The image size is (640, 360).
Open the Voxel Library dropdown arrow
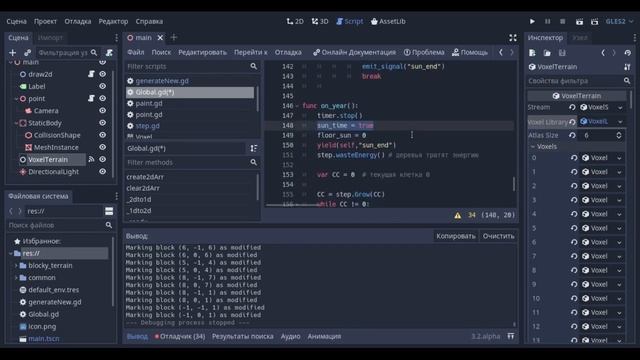(620, 122)
